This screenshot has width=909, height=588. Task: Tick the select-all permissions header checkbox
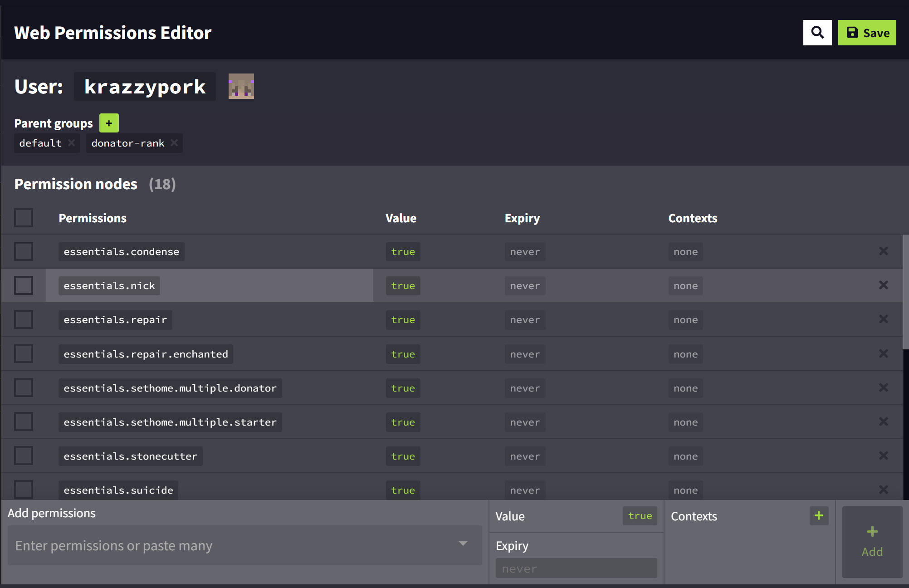click(x=24, y=218)
